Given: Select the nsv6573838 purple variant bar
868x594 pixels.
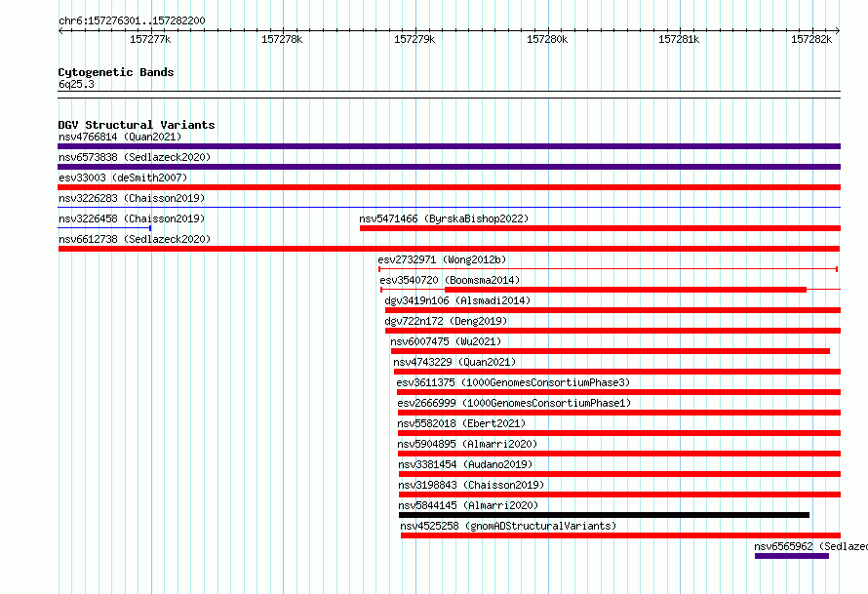Looking at the screenshot, I should pos(449,167).
